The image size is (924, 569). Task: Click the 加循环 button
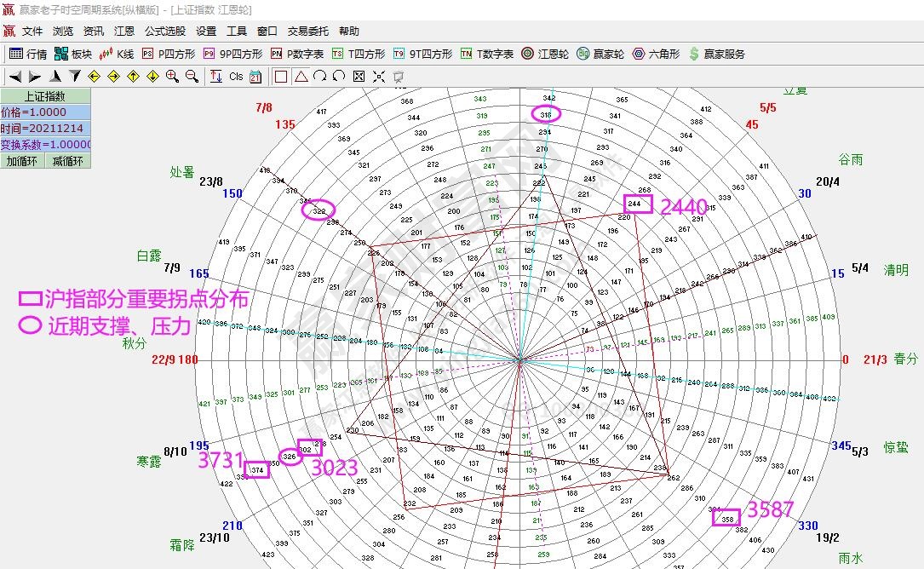point(24,161)
